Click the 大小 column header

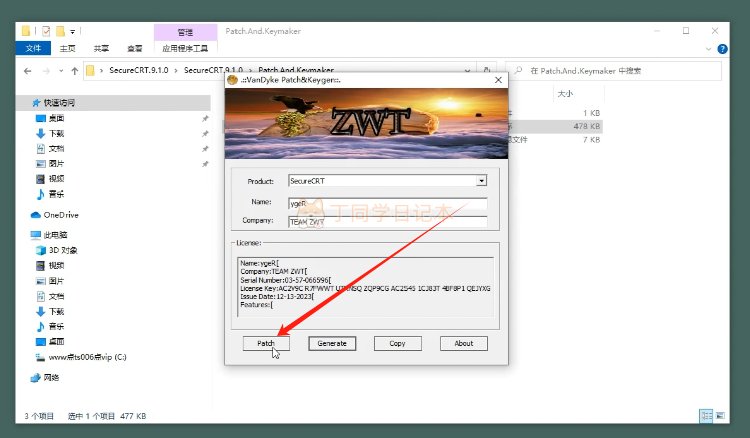tap(564, 93)
